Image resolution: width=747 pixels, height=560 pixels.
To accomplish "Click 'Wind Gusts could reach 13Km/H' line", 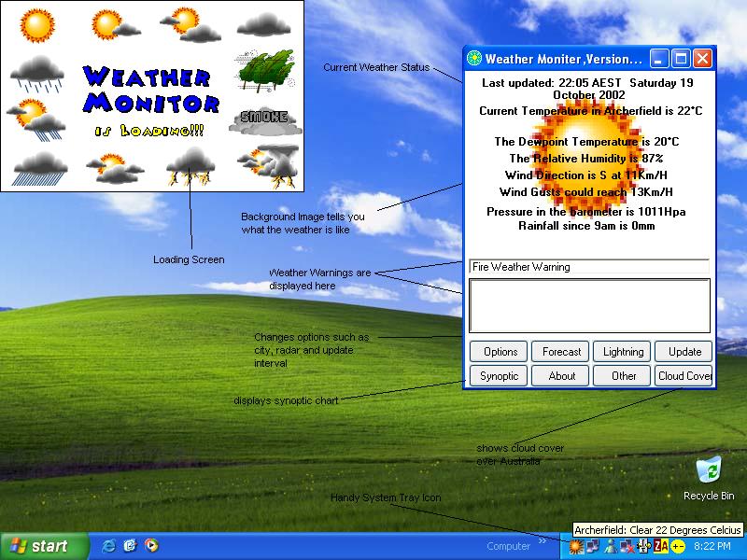I will [x=586, y=192].
